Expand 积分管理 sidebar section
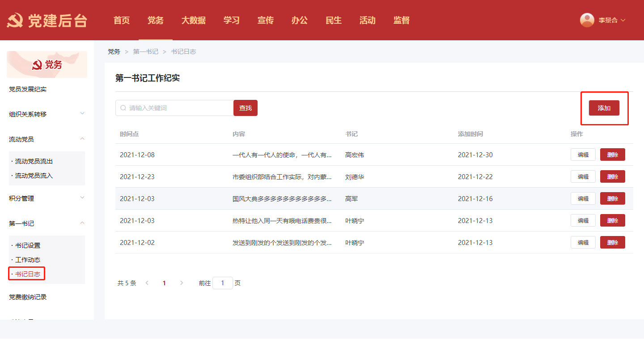This screenshot has width=644, height=339. pyautogui.click(x=82, y=198)
